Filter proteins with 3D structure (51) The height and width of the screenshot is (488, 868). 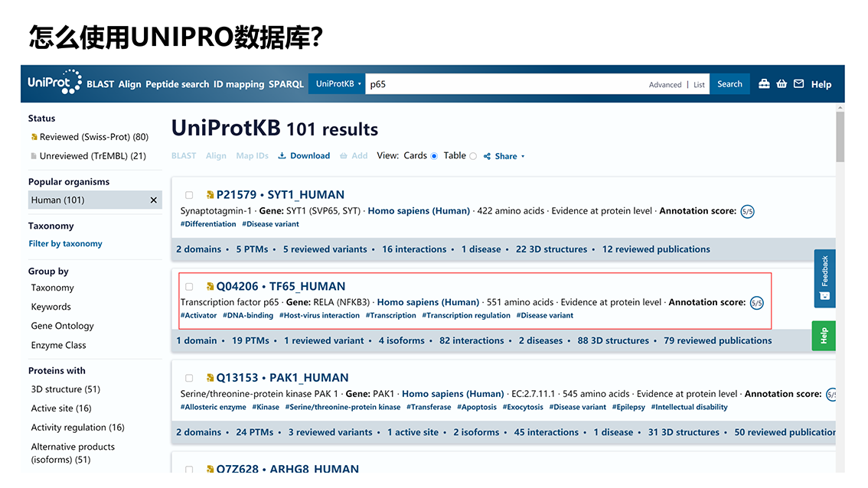click(65, 389)
